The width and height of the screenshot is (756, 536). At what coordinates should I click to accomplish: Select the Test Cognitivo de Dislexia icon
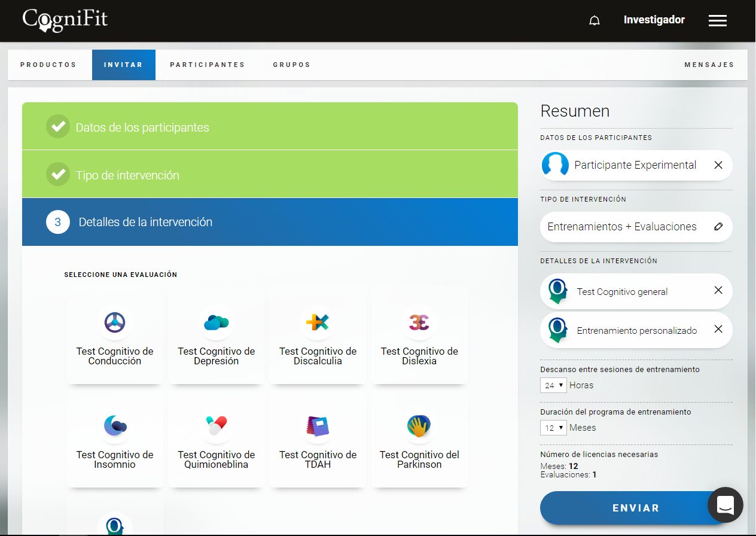click(419, 323)
